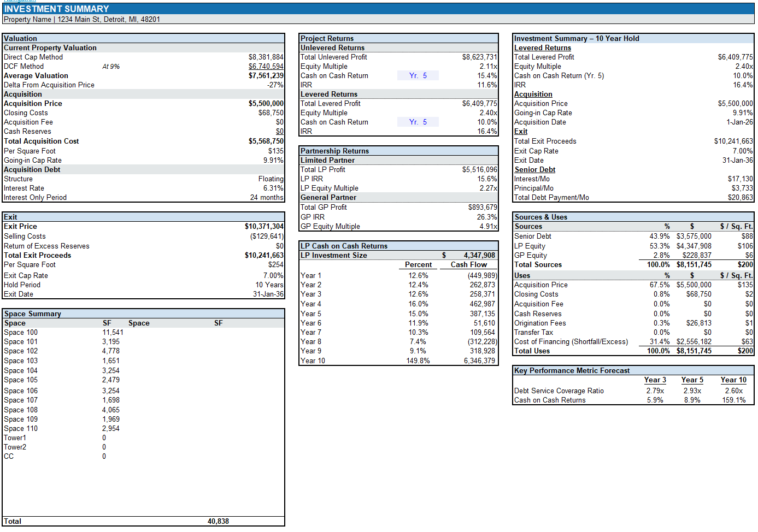Select DCF Method value $6,740,594
758x532 pixels.
coord(266,66)
